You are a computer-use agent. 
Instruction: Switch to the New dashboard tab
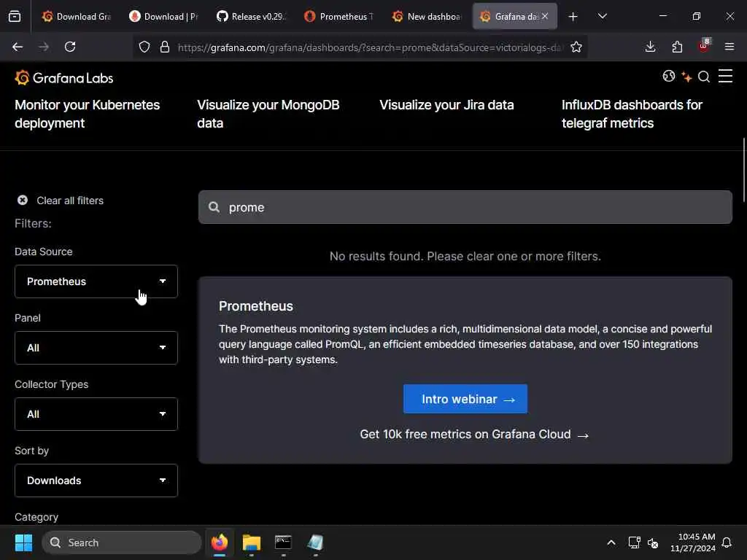tap(426, 16)
